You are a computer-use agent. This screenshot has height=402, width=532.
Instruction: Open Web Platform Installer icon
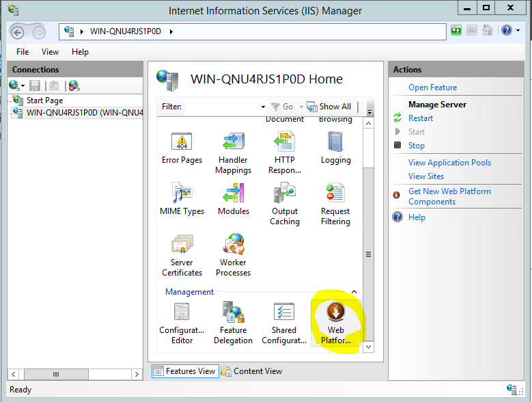(336, 323)
